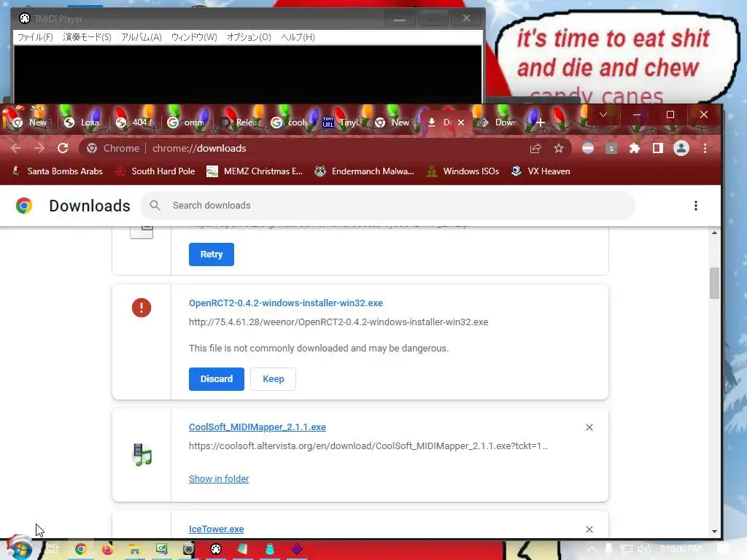Viewport: 747px width, 560px height.
Task: Open the volume control in system tray
Action: (643, 549)
